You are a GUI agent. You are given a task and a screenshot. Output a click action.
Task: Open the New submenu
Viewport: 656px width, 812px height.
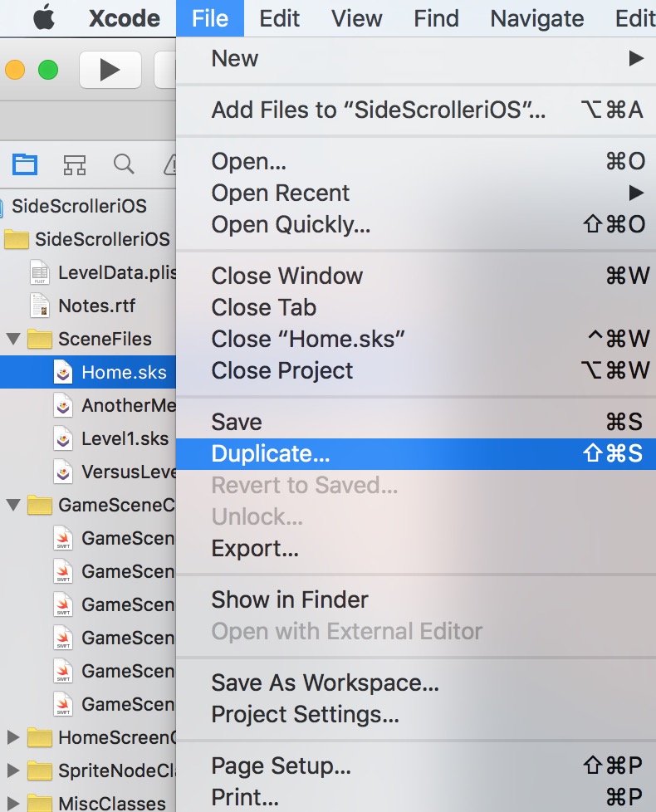tap(235, 58)
